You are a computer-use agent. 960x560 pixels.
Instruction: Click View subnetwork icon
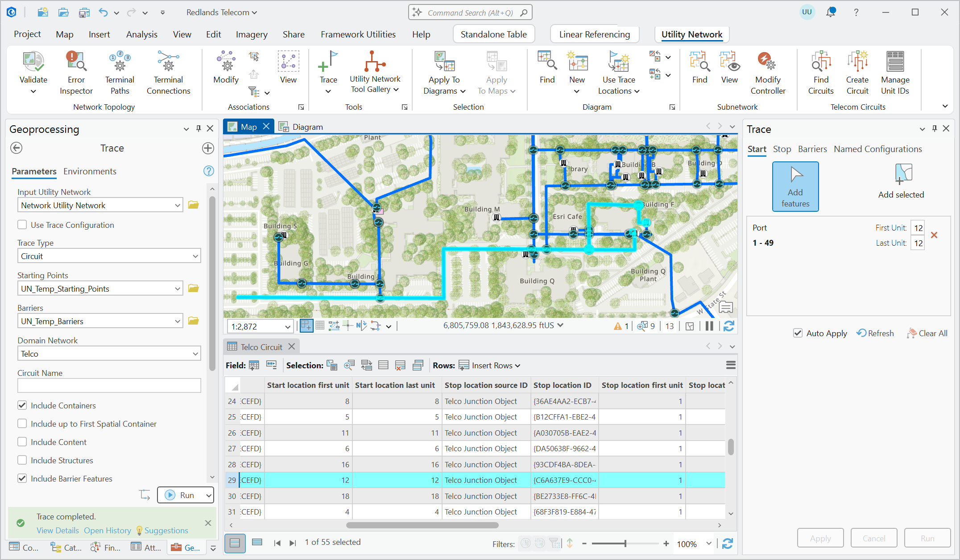(729, 62)
